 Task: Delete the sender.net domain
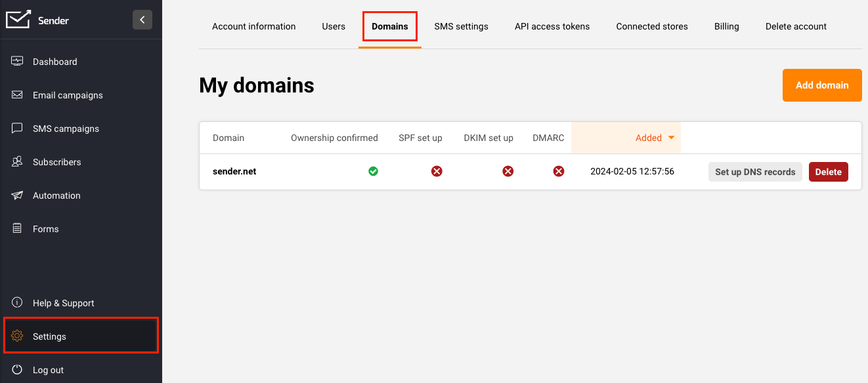coord(828,172)
